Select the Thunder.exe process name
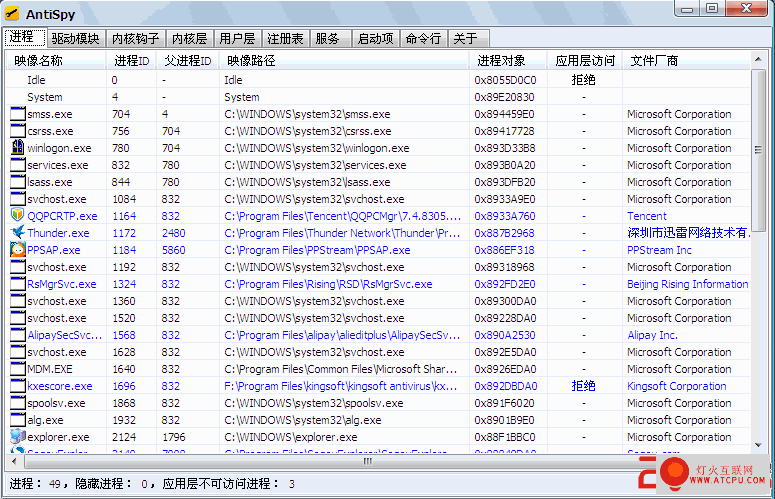 pos(58,233)
